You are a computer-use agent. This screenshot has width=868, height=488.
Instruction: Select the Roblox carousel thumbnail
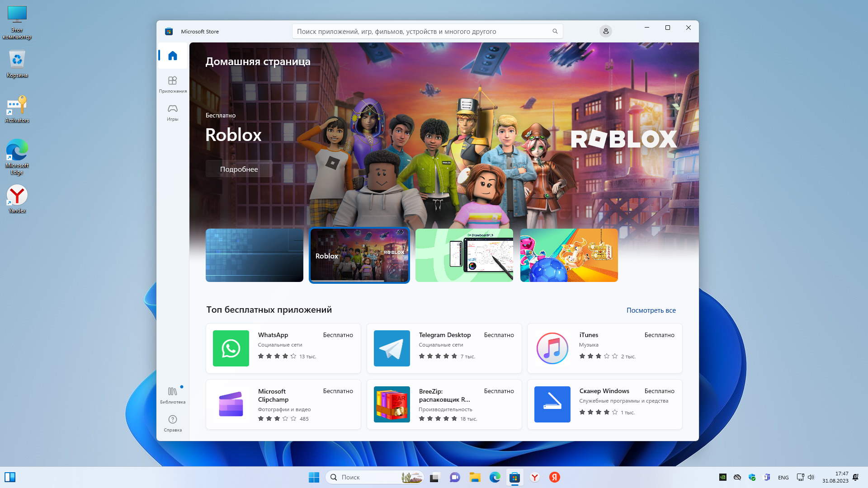(x=359, y=255)
